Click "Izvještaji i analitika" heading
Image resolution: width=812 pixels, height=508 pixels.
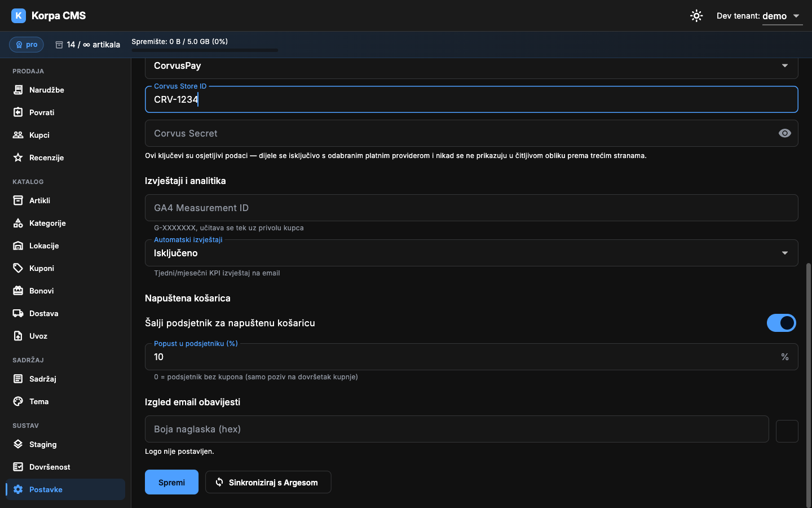coord(186,181)
